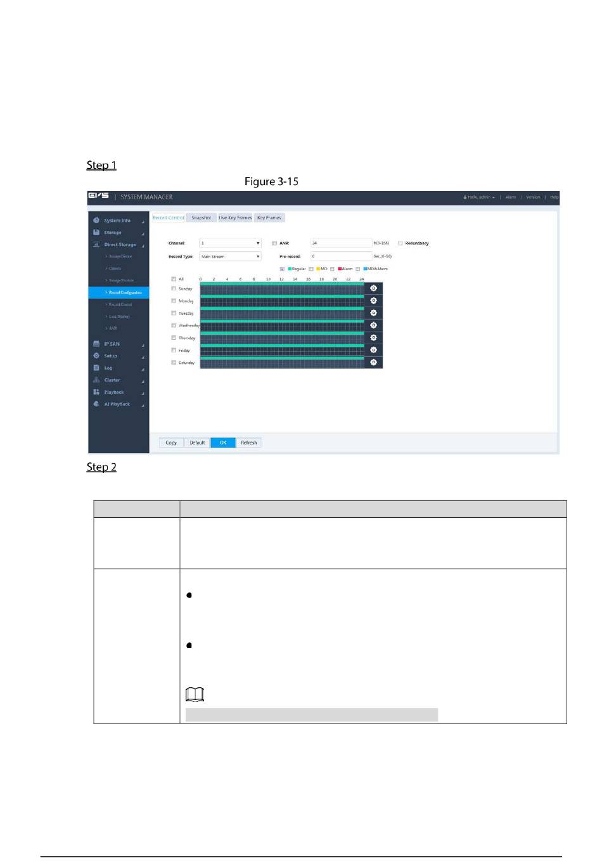This screenshot has width=602, height=868.
Task: Switch to the Record Control tab
Action: 169,217
